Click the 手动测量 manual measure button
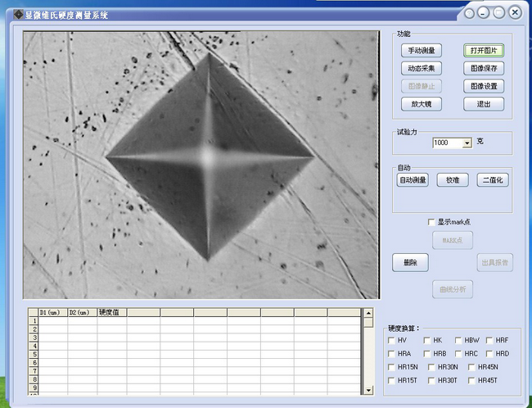 click(421, 50)
